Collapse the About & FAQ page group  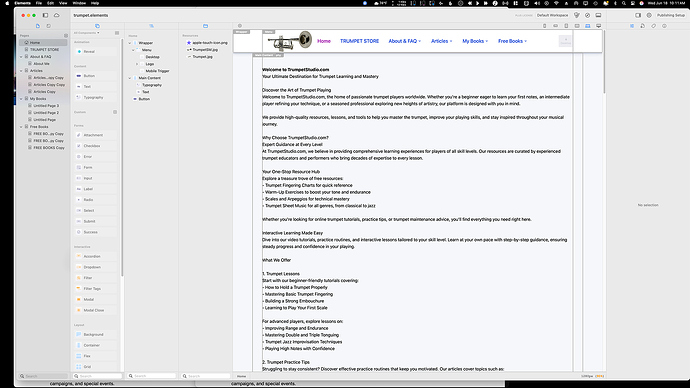(21, 57)
